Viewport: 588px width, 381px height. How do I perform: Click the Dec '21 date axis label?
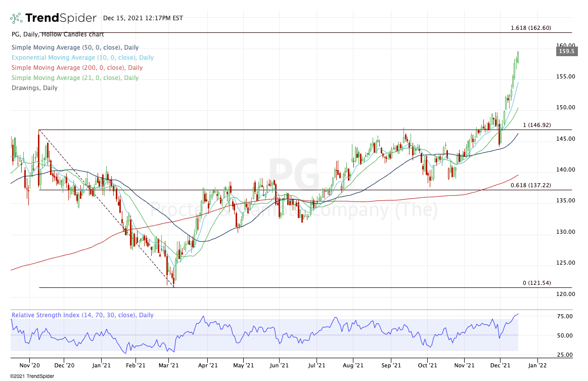pos(500,364)
